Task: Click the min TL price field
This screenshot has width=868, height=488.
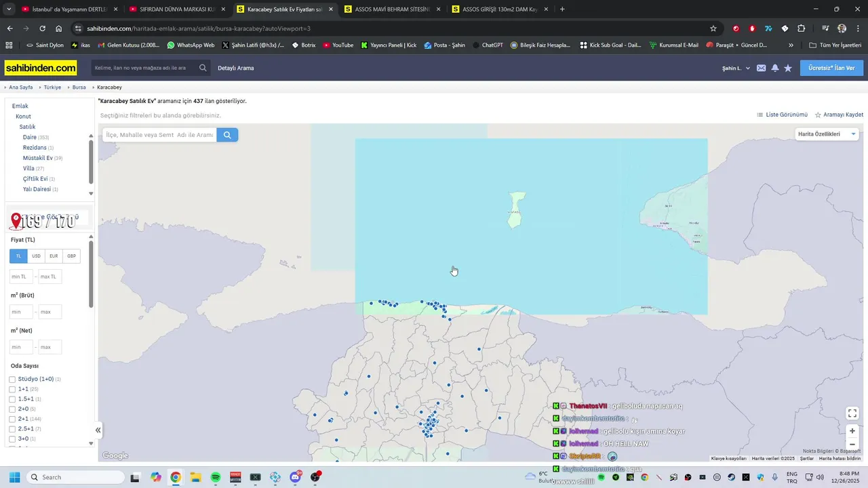Action: [21, 277]
